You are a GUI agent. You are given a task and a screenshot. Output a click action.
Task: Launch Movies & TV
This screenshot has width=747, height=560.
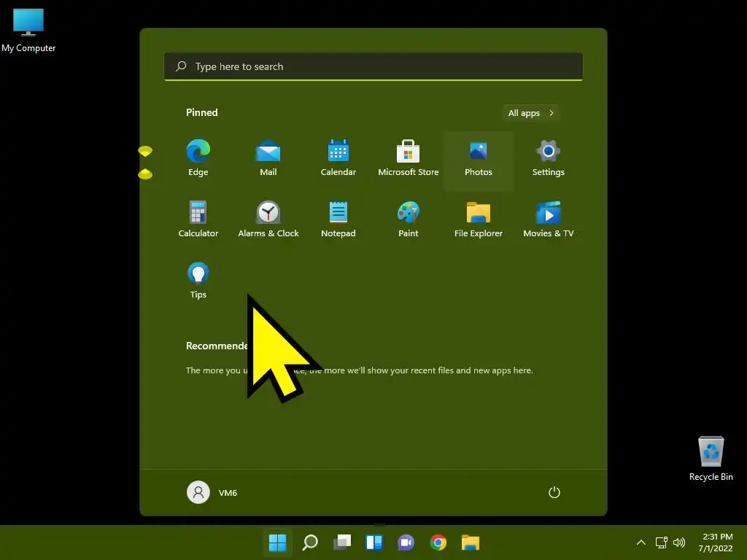point(549,219)
